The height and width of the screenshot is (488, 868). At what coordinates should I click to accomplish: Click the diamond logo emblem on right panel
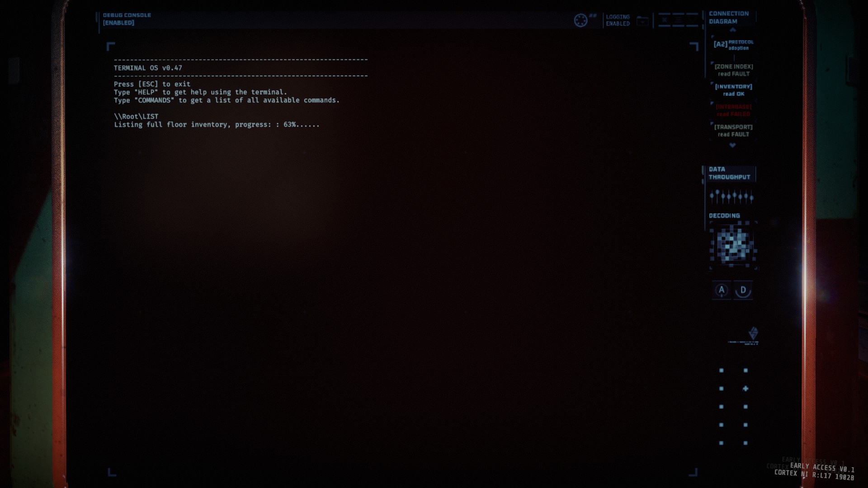pos(753,333)
